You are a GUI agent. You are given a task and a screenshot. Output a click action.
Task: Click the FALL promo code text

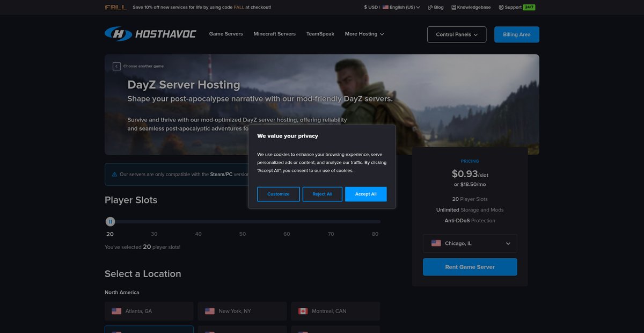pos(239,8)
